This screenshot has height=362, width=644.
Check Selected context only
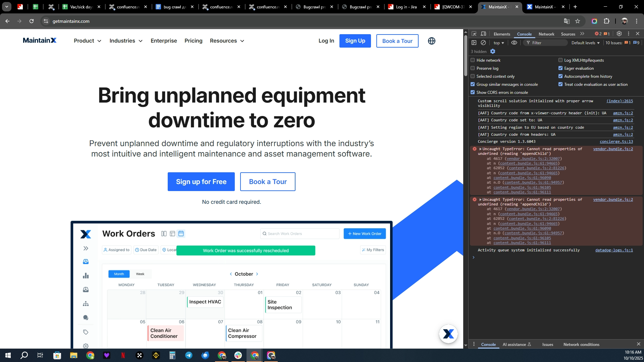click(x=473, y=76)
